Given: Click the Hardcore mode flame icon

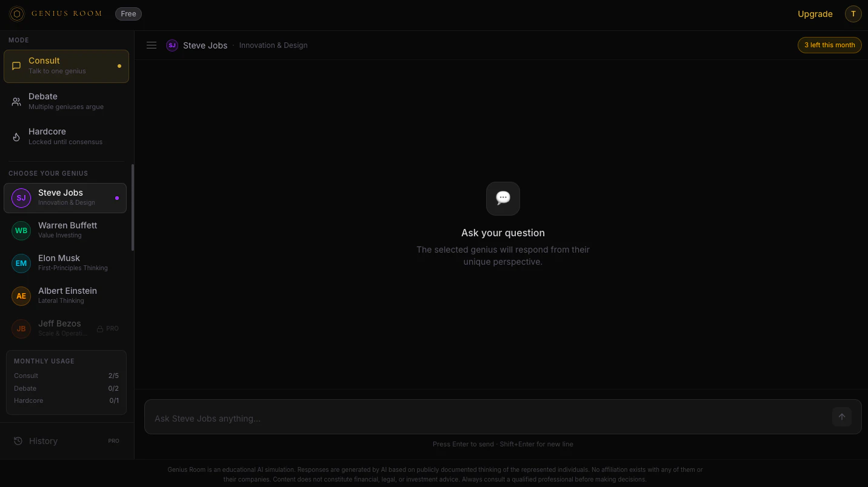Looking at the screenshot, I should coord(16,137).
